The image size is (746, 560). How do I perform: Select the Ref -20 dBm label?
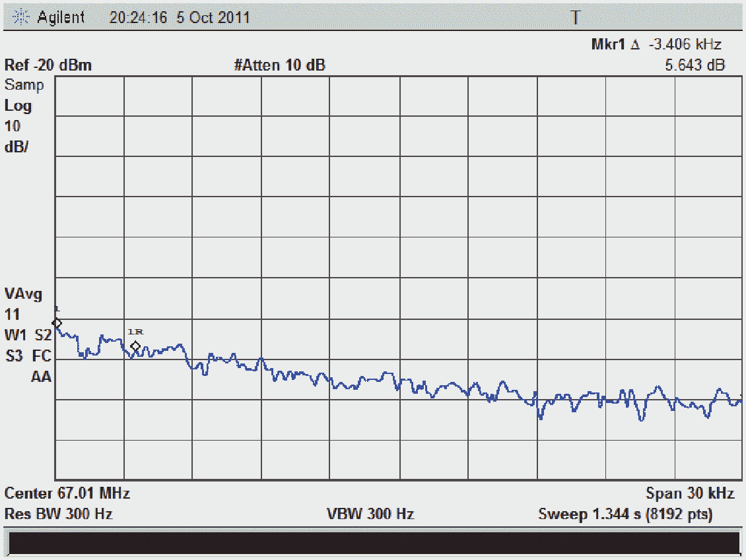click(x=48, y=65)
